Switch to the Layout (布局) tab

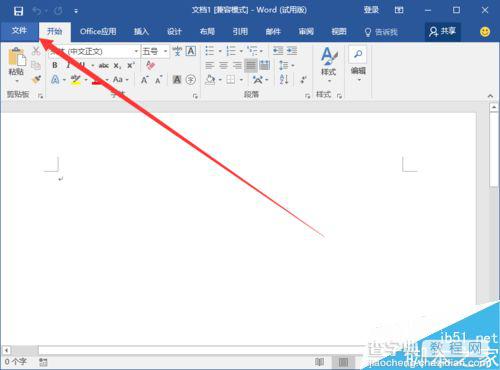(x=207, y=32)
